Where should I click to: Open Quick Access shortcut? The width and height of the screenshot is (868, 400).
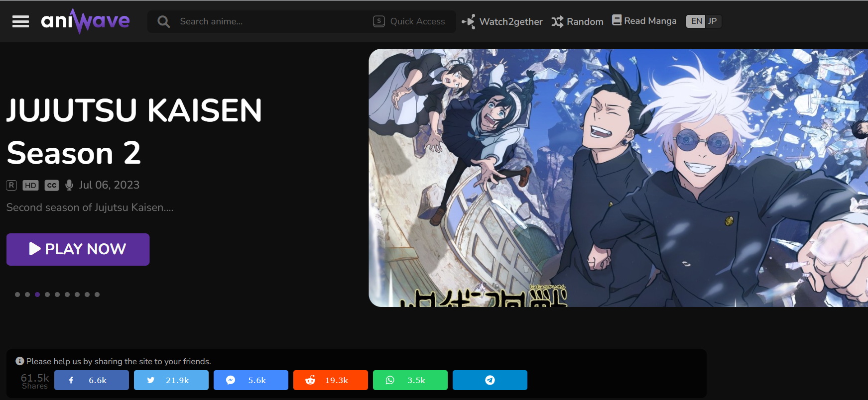click(409, 21)
